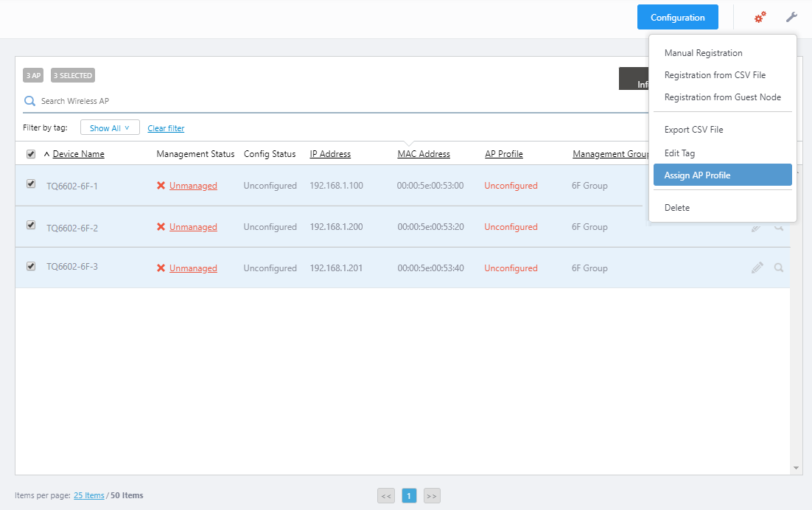Screen dimensions: 812x510
Task: Click the magnifier detail icon for TQ6602-6F-2
Action: (778, 227)
